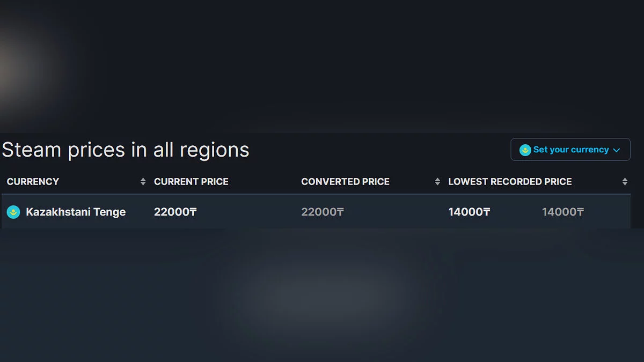Click the bold 22000₸ current price
This screenshot has height=362, width=644.
[175, 212]
